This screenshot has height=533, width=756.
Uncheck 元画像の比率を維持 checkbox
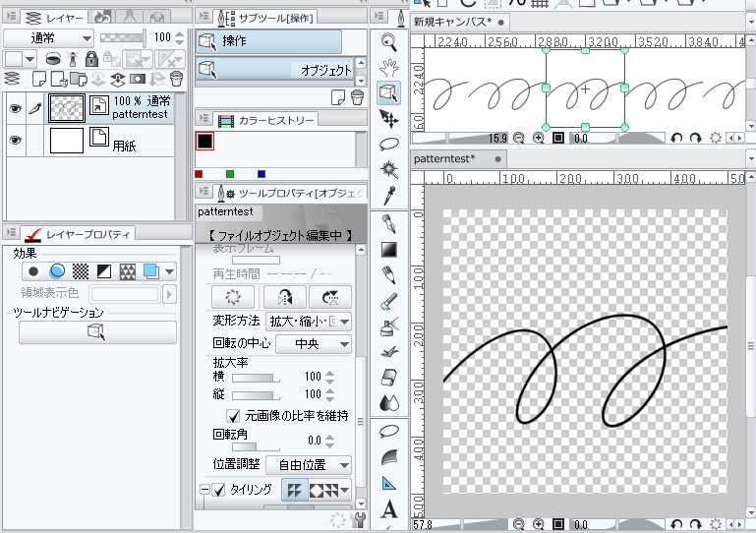(234, 416)
